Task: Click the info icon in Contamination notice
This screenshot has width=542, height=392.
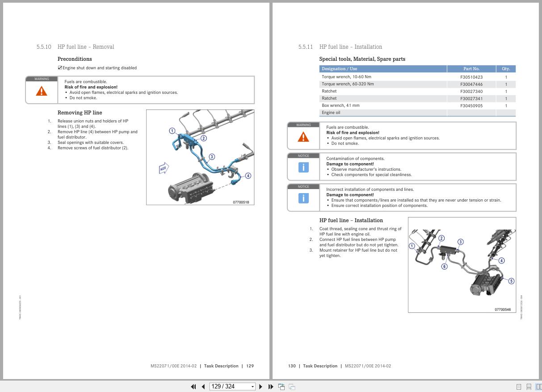Action: [x=303, y=168]
